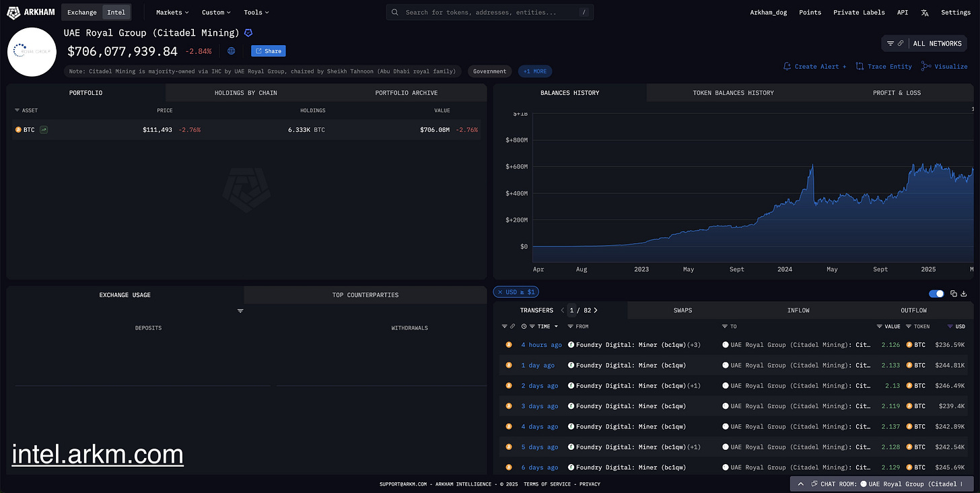The width and height of the screenshot is (980, 493).
Task: Click the clock icon in the Time column header
Action: coord(524,326)
